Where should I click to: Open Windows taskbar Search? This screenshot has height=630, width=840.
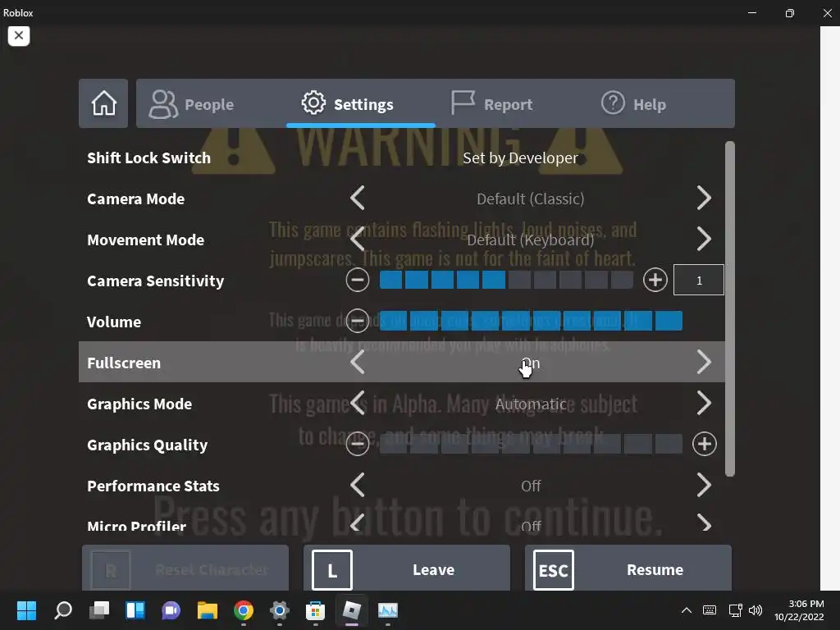[63, 610]
